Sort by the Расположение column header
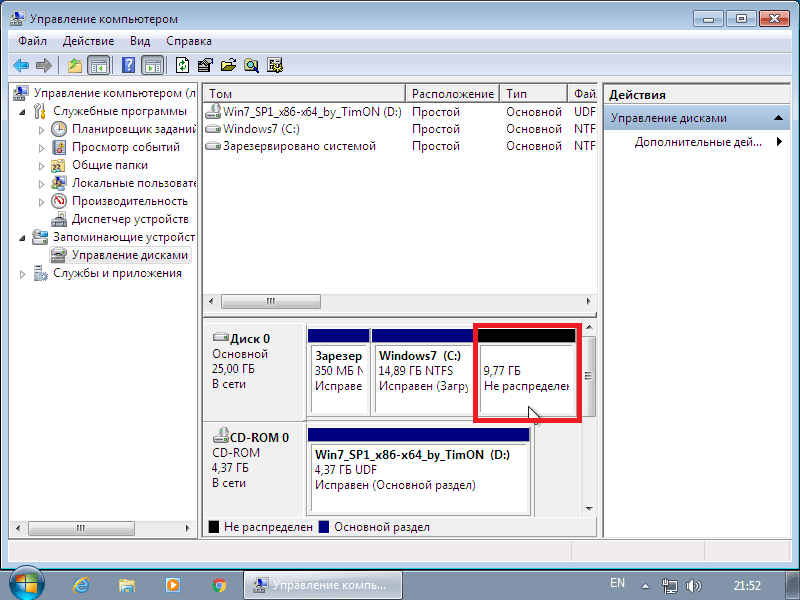800x600 pixels. [x=453, y=94]
